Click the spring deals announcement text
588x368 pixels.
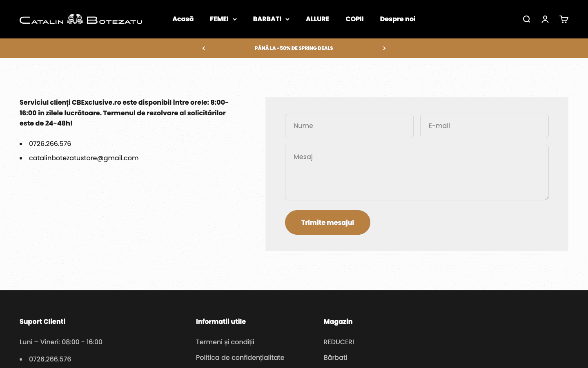point(294,48)
